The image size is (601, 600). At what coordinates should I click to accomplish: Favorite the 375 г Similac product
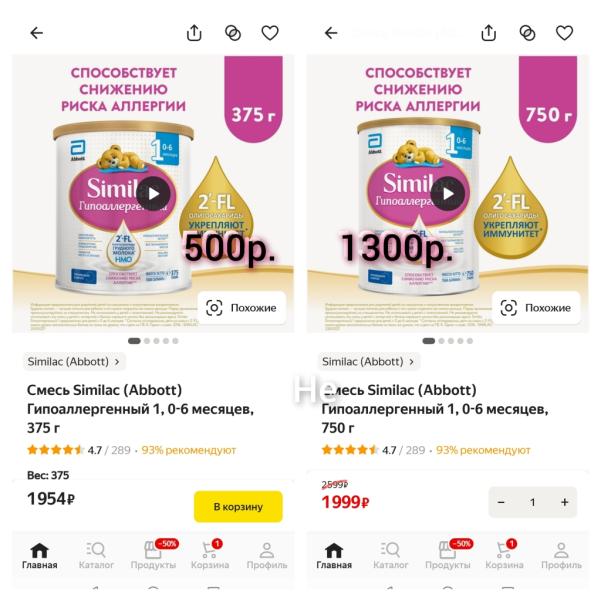270,33
